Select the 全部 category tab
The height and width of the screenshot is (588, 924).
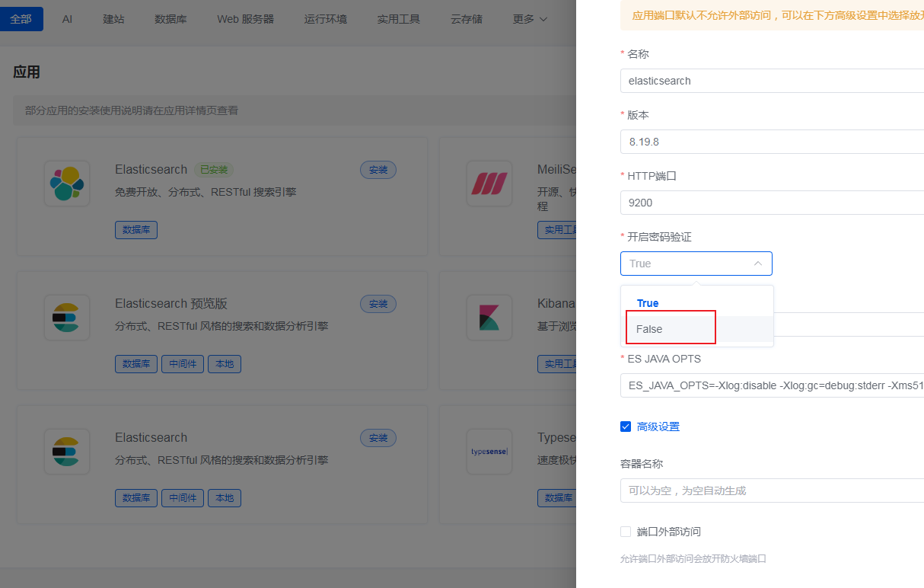click(x=21, y=19)
